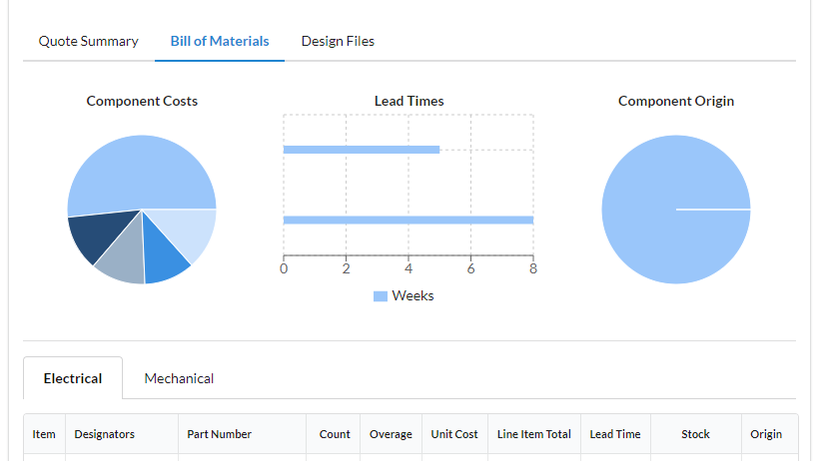
Task: Click the Weeks legend color swatch
Action: (x=380, y=296)
